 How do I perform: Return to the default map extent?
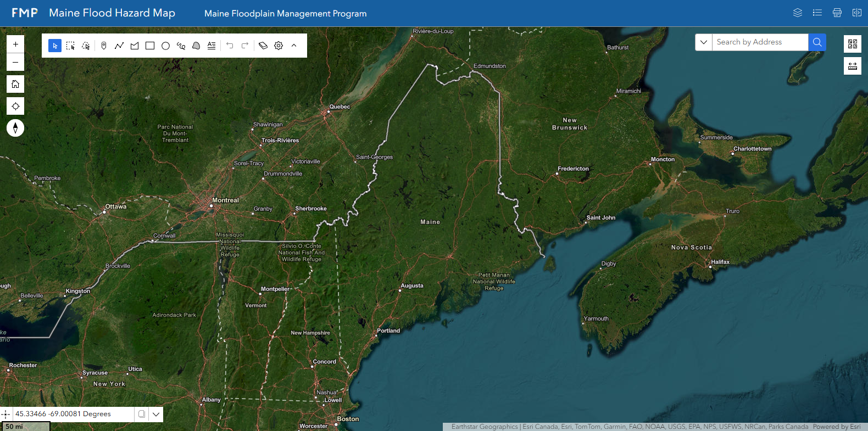click(x=15, y=84)
